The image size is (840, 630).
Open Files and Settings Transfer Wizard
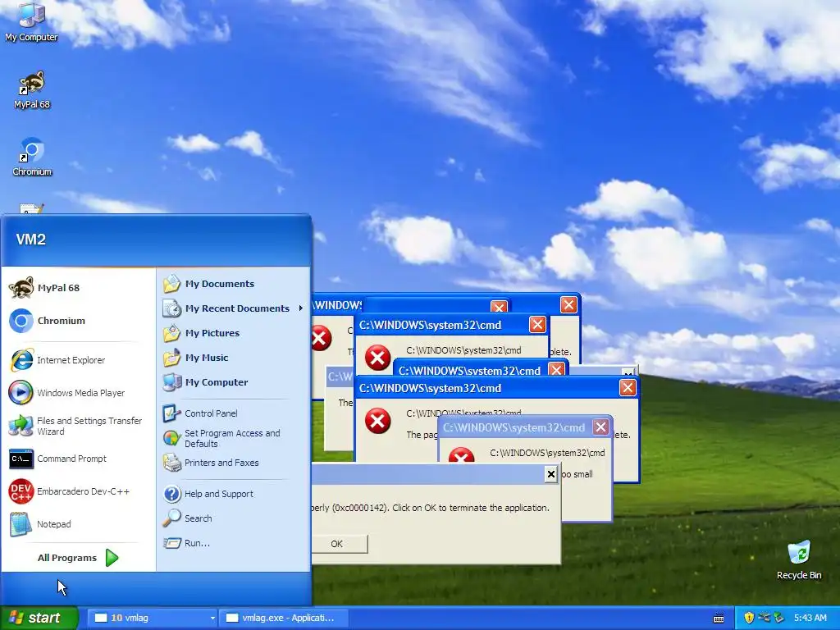[78, 426]
